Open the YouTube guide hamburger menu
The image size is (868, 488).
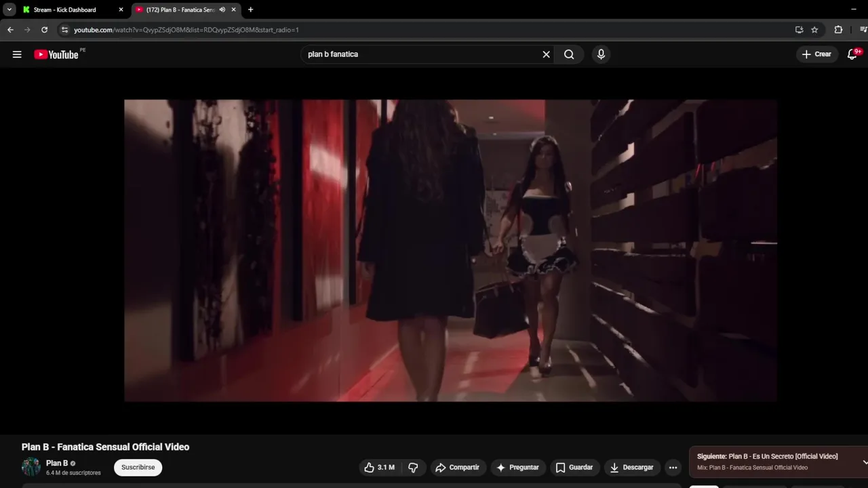17,54
